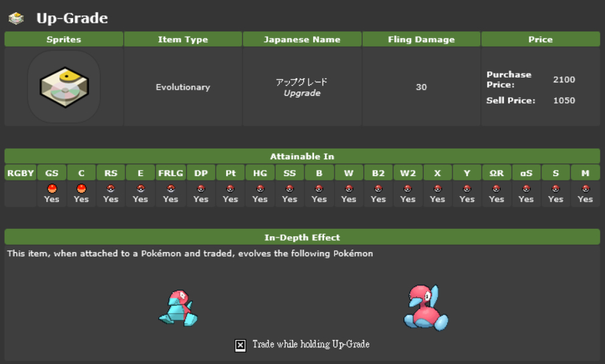
Task: Click the Price column header
Action: 541,39
